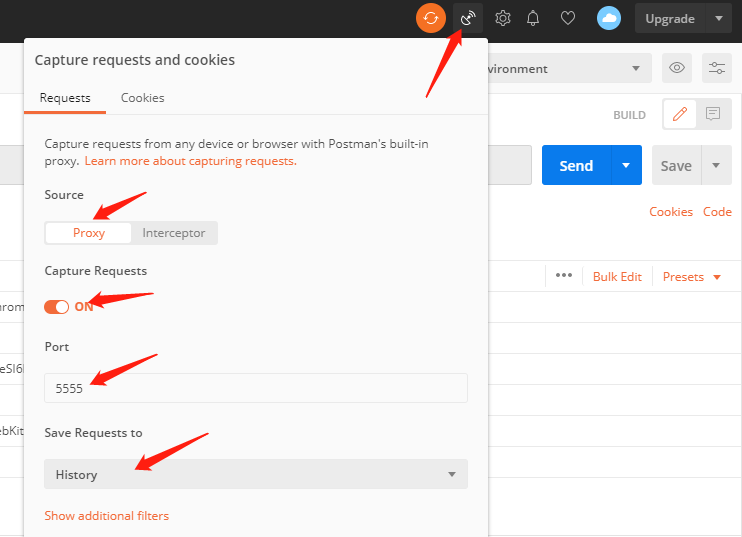Click the environment quick look eye icon
The image size is (742, 537).
pos(677,68)
